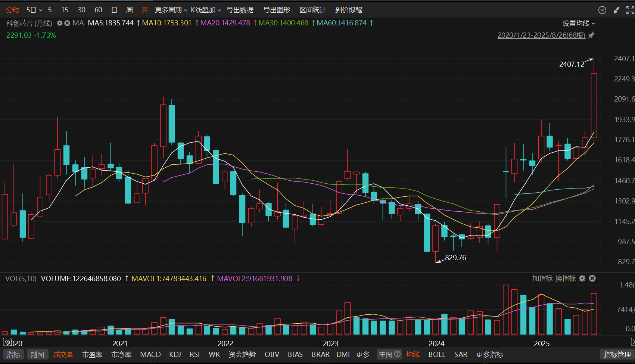Screen dimensions: 635x364
Task: Select the 月 monthly K-line
Action: tap(145, 10)
